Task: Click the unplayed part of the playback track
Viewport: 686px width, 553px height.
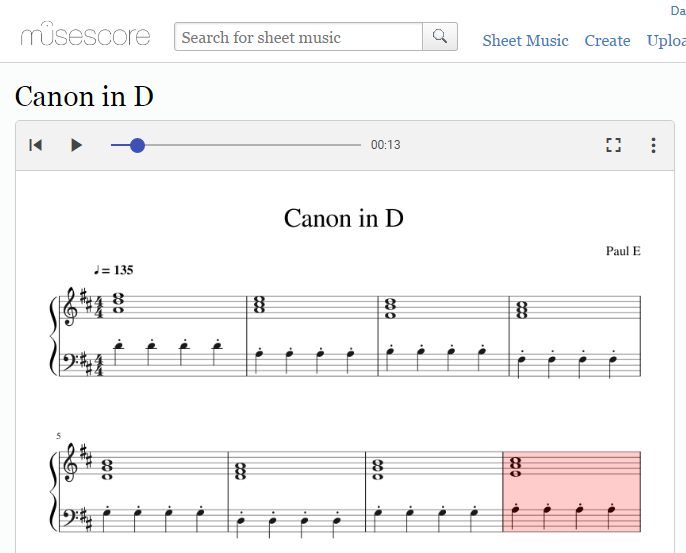Action: (x=253, y=145)
